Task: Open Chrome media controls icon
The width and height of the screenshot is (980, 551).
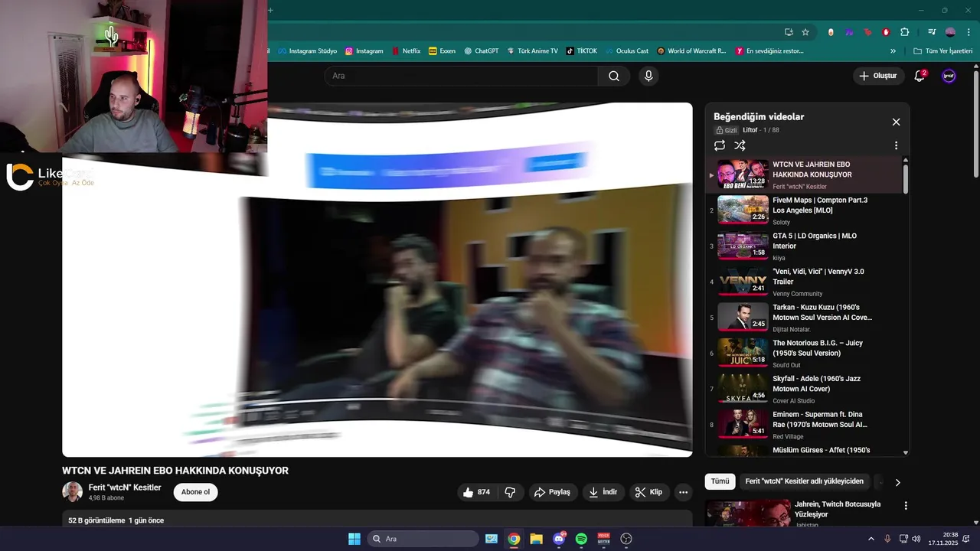Action: 932,32
